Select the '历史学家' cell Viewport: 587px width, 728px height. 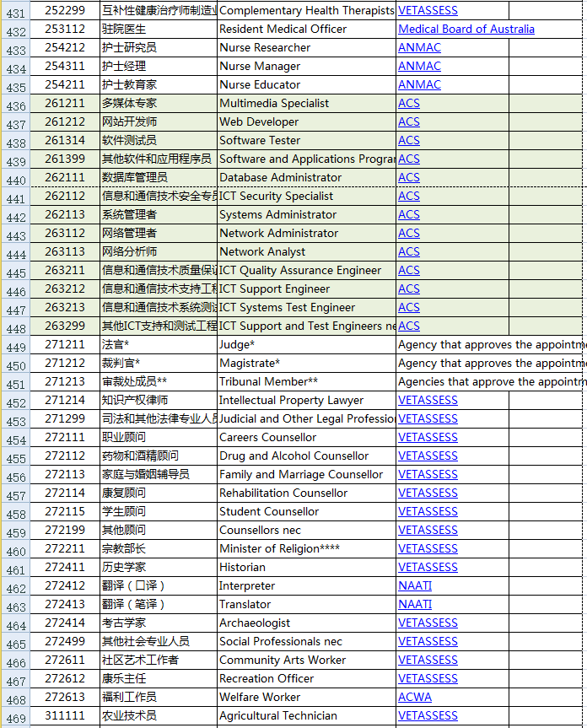(159, 568)
